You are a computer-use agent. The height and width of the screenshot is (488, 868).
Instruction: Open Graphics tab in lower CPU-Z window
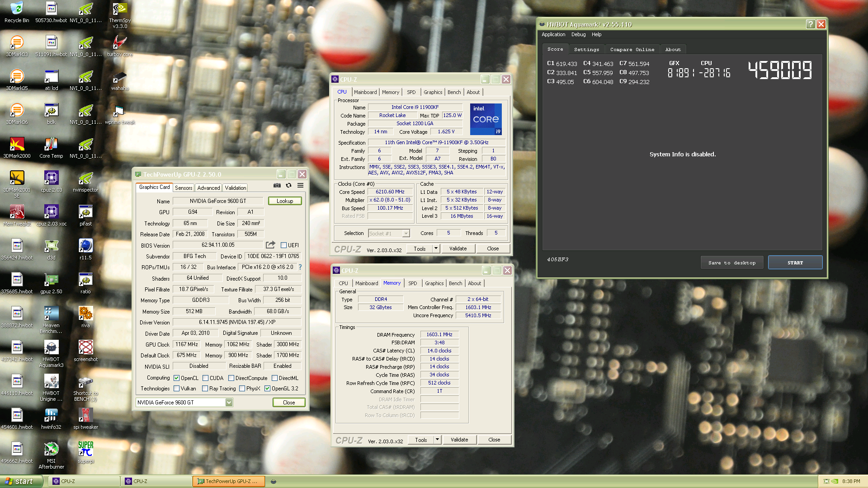coord(434,283)
